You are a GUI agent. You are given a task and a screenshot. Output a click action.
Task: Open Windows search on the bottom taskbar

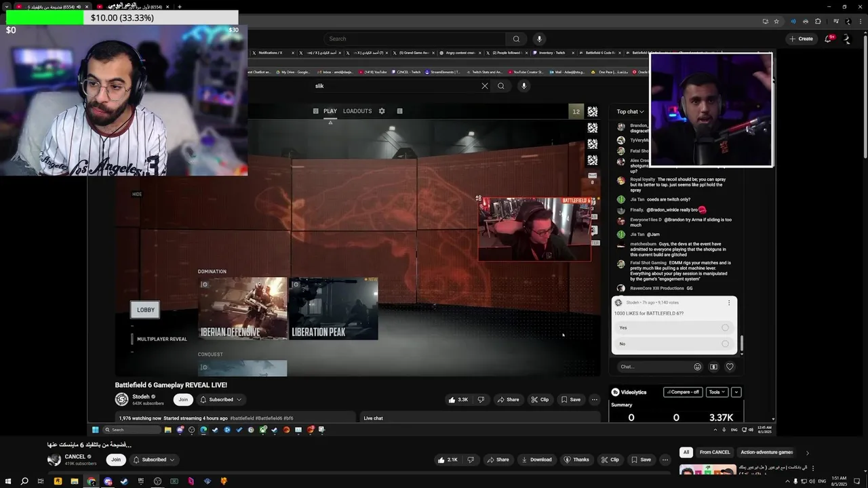point(24,481)
